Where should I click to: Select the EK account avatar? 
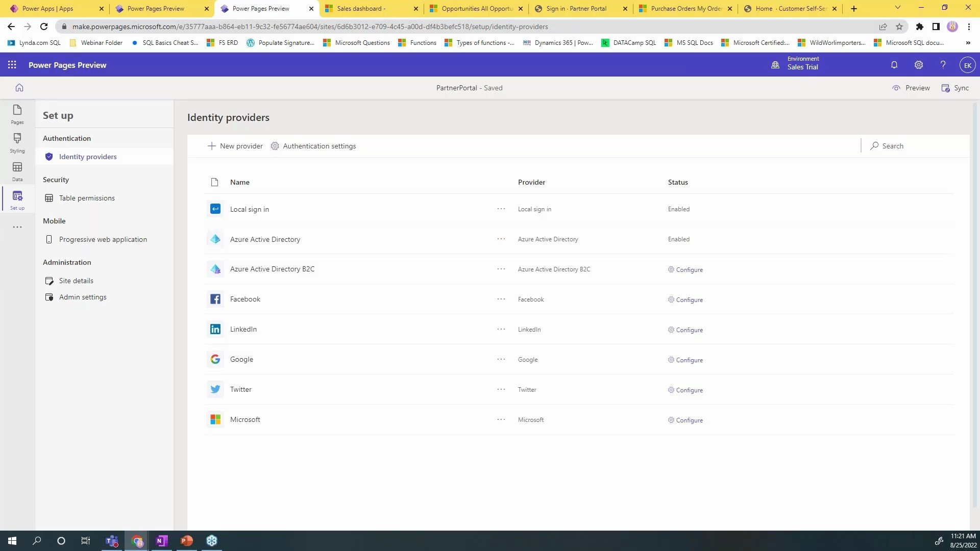click(x=968, y=65)
